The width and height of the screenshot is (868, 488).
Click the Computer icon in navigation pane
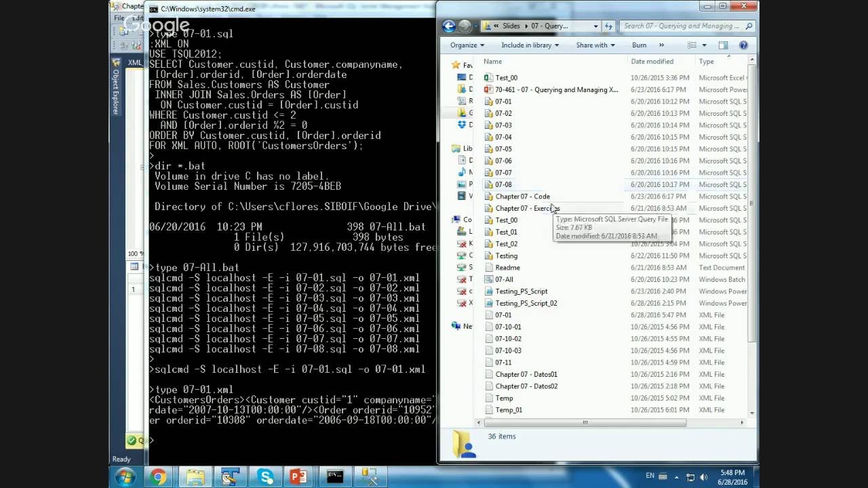coord(456,220)
